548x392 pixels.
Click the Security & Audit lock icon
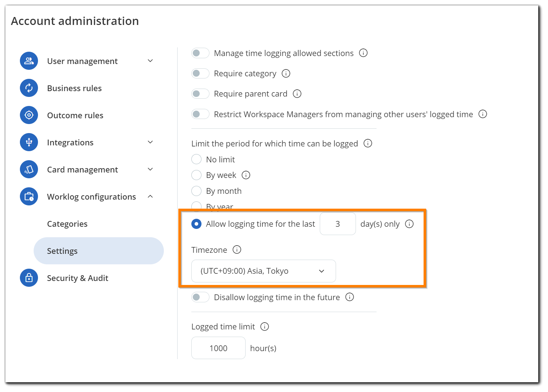click(29, 278)
